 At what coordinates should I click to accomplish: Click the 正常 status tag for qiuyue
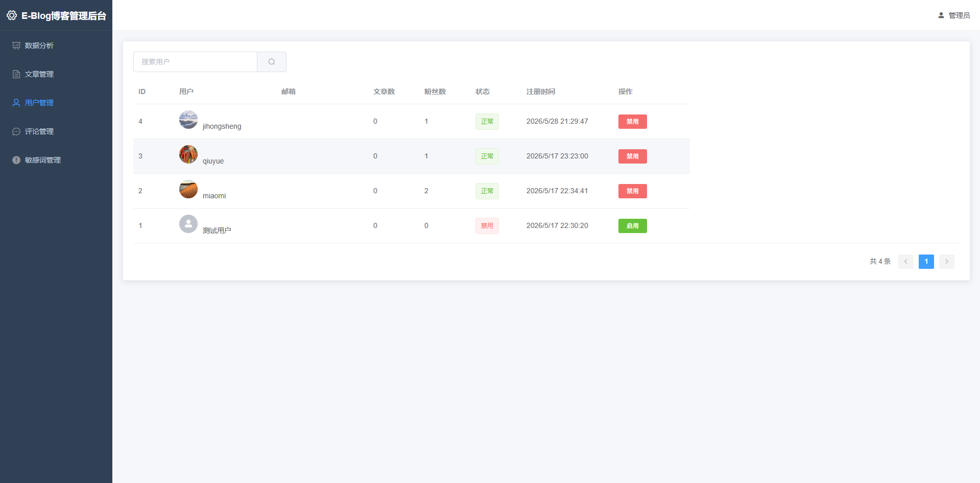tap(487, 156)
